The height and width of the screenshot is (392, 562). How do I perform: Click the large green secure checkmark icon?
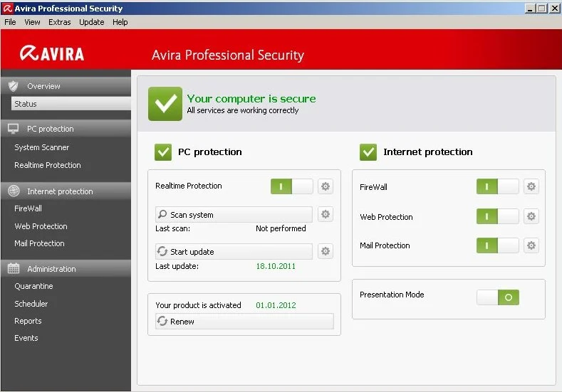[x=165, y=104]
